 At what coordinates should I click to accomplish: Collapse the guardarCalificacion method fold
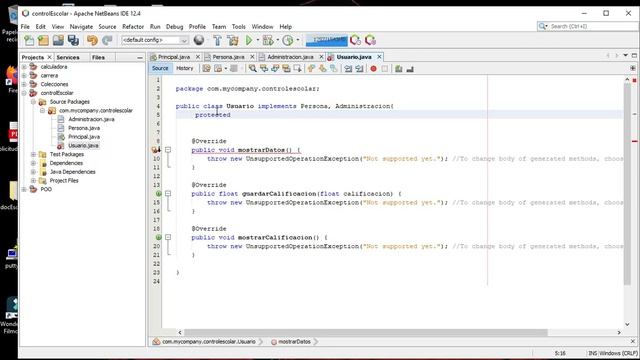168,193
